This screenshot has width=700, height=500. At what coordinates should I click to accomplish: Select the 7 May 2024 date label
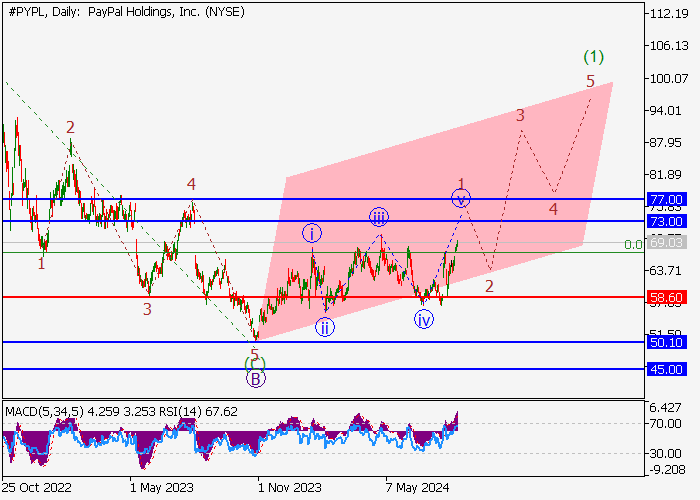[x=417, y=488]
